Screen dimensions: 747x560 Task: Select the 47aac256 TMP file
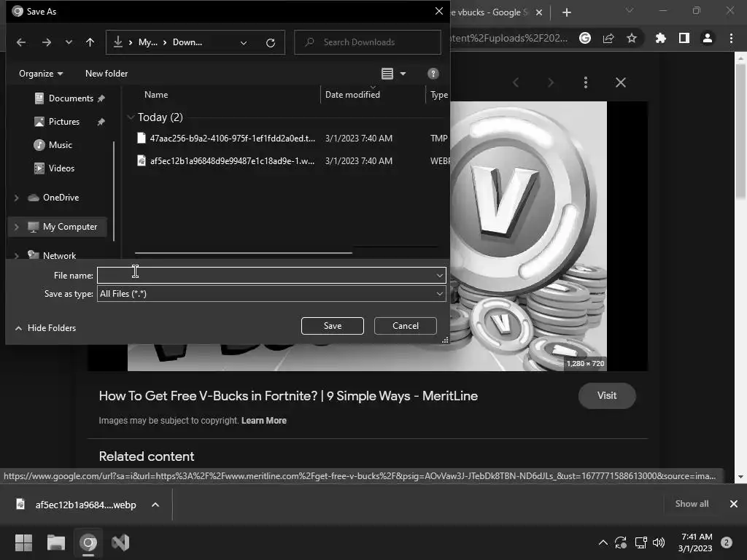pos(232,138)
